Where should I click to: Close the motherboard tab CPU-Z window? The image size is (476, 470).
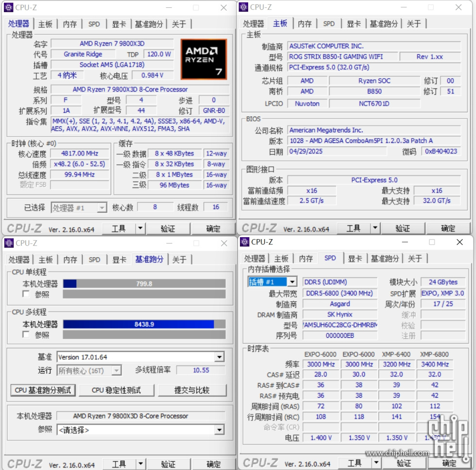pos(459,7)
